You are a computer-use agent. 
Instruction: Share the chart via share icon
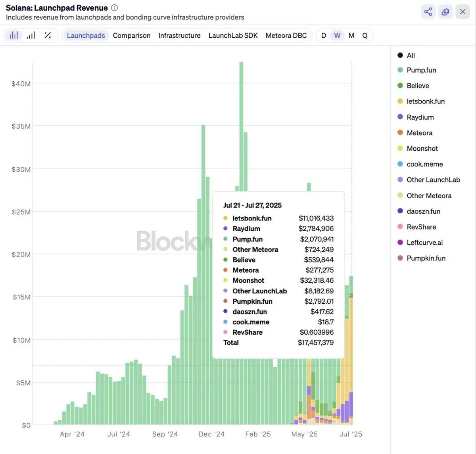coord(428,11)
